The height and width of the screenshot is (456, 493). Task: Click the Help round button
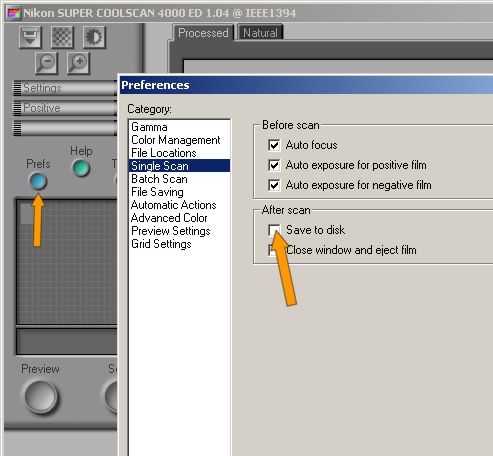[x=81, y=168]
